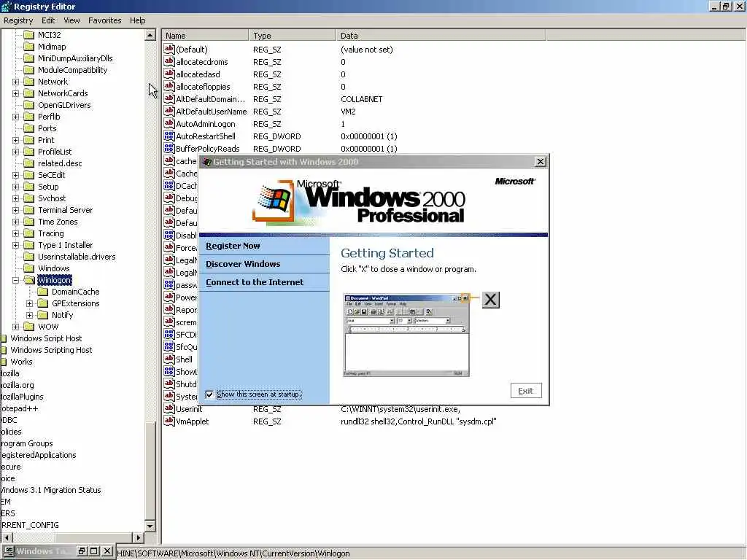Click the Getting Started dialog title icon
Viewport: 747px width, 560px height.
click(x=206, y=162)
